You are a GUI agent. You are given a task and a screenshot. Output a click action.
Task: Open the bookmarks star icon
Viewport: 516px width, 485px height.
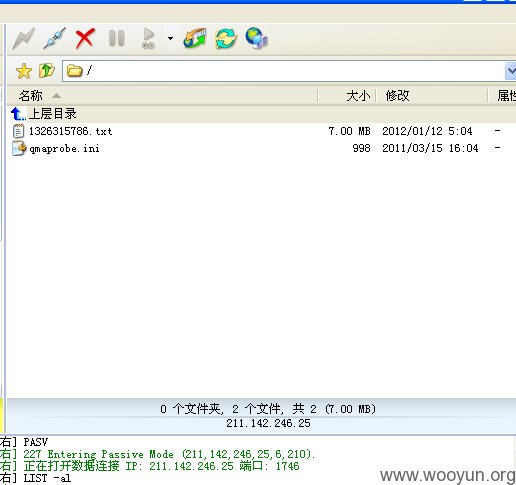click(24, 71)
